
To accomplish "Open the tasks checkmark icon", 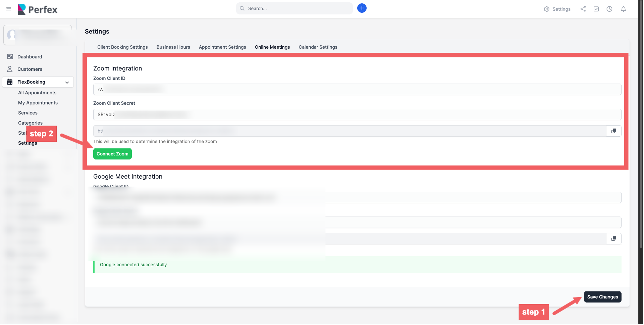I will (596, 9).
